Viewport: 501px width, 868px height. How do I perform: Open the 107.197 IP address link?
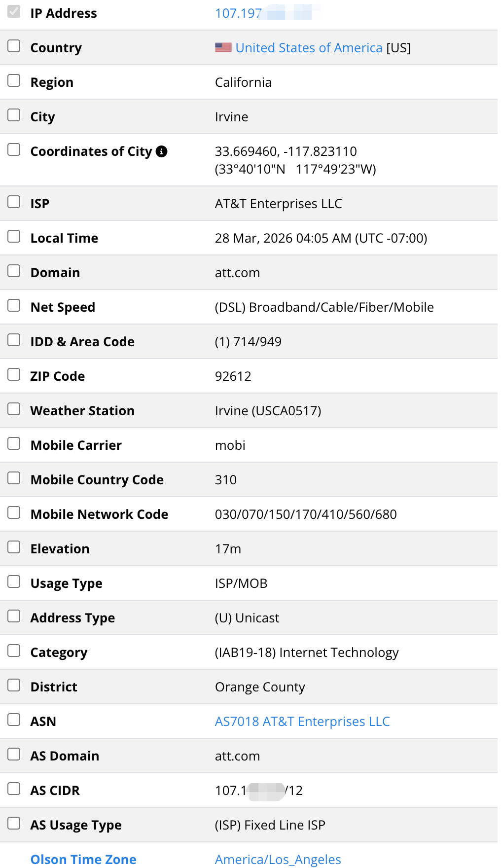(238, 13)
